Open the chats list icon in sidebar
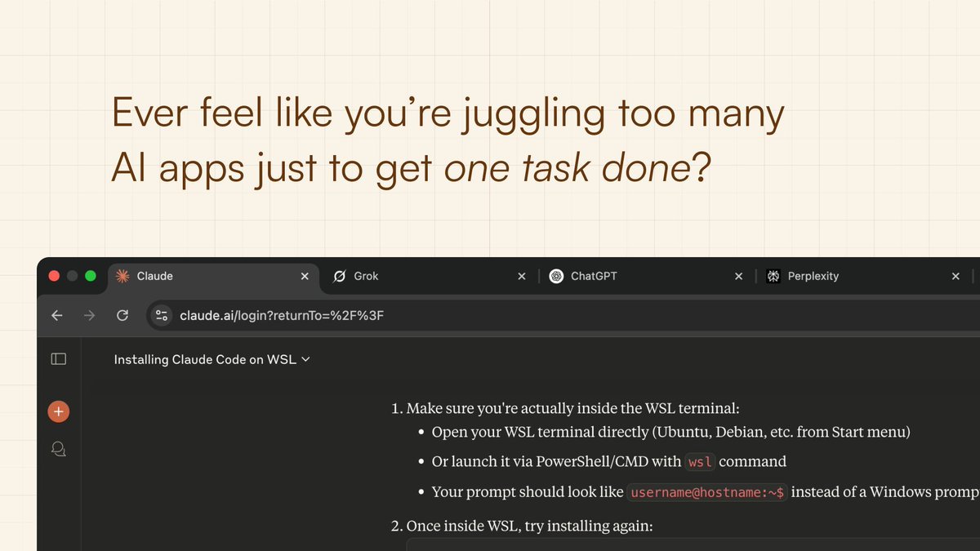 point(58,448)
